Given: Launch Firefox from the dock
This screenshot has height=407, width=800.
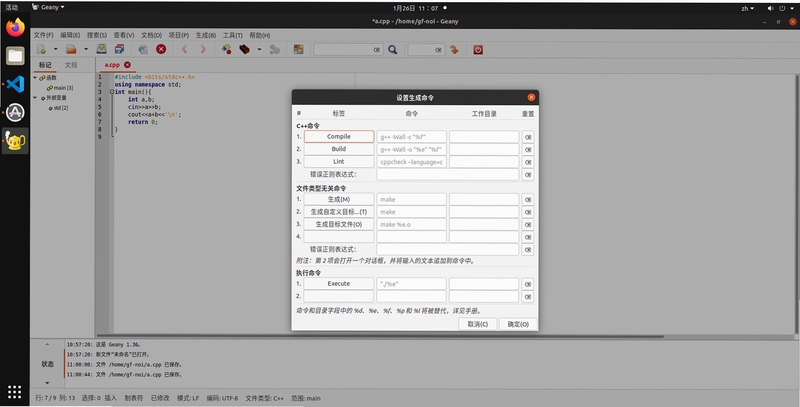Looking at the screenshot, I should tap(15, 28).
